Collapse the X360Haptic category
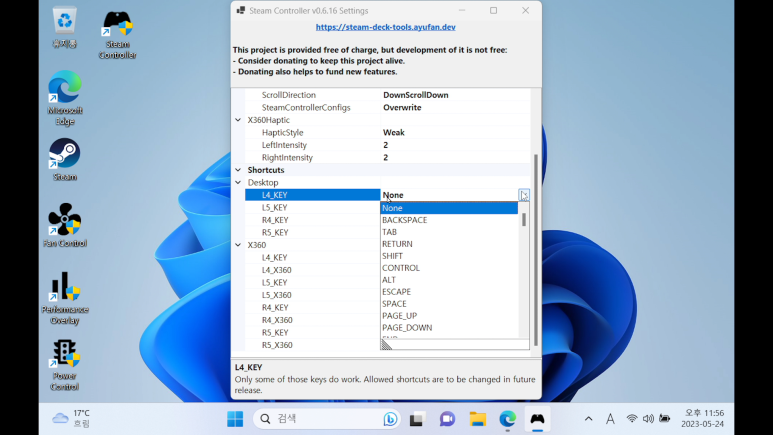Image resolution: width=773 pixels, height=435 pixels. 238,120
